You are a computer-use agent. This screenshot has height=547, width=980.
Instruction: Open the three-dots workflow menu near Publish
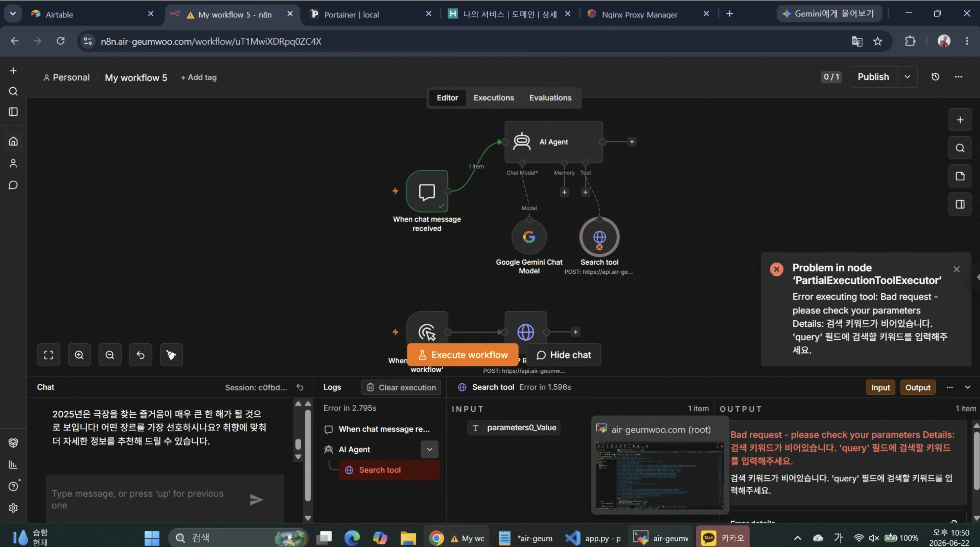click(958, 77)
